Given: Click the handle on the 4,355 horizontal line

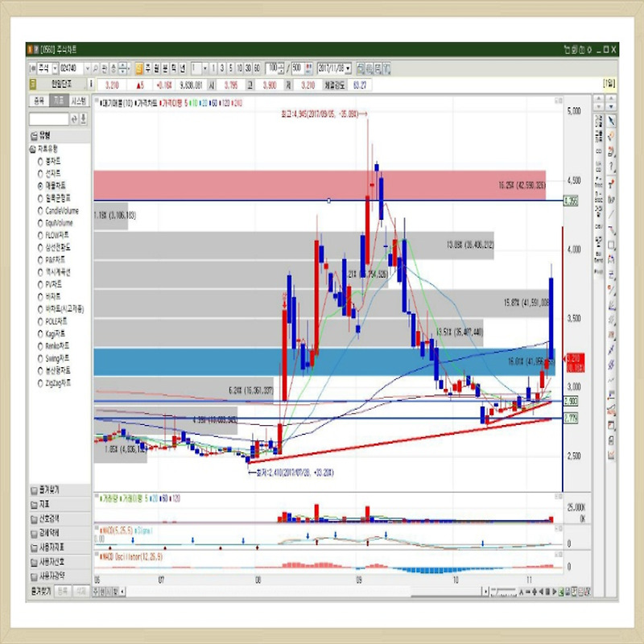Looking at the screenshot, I should pyautogui.click(x=328, y=200).
